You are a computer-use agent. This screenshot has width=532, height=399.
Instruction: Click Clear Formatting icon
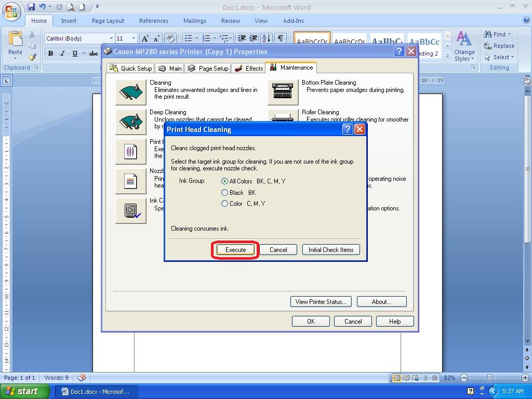point(170,38)
